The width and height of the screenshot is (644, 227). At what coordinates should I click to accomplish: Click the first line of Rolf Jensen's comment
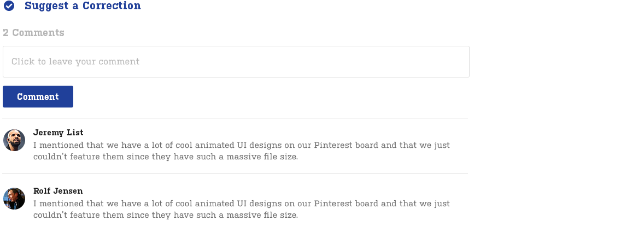[241, 204]
